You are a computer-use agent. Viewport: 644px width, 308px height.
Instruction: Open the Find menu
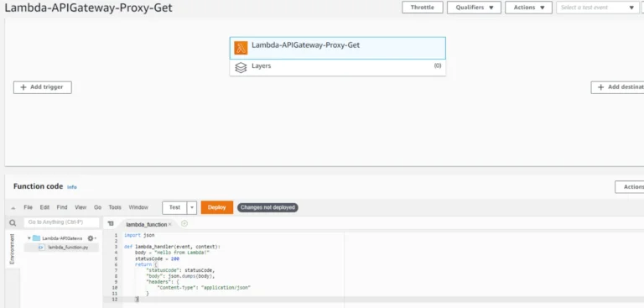click(62, 207)
